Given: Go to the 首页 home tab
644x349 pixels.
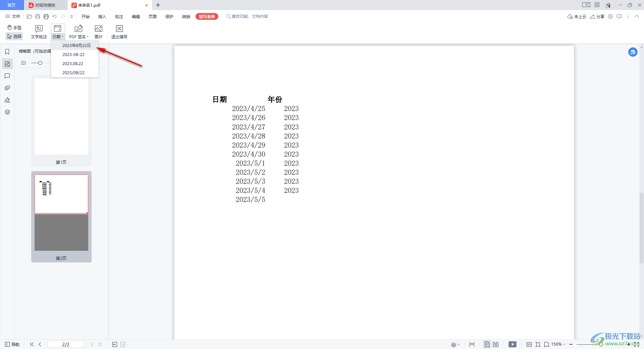Looking at the screenshot, I should pyautogui.click(x=12, y=5).
